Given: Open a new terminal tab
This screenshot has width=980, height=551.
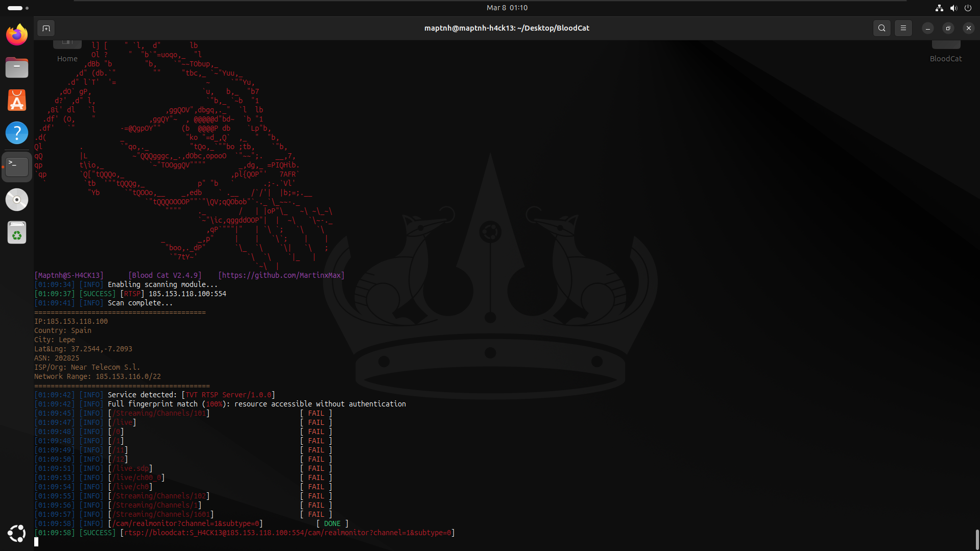Looking at the screenshot, I should [46, 28].
